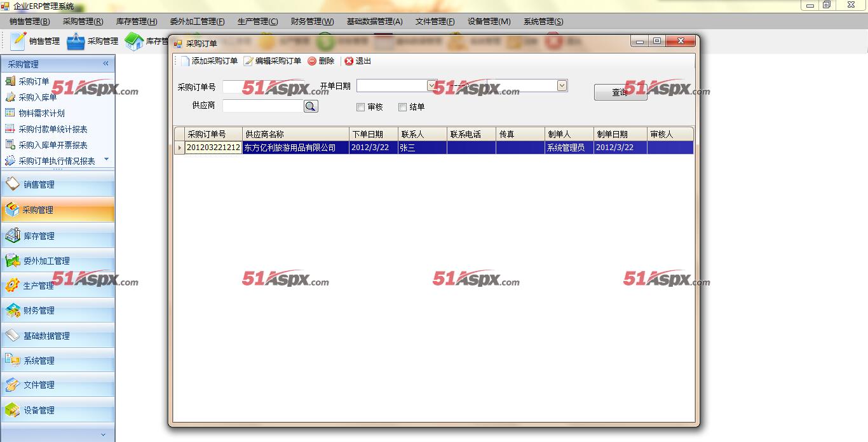Viewport: 868px width, 442px height.
Task: Click the row selector arrow for order 201203221212
Action: point(180,148)
